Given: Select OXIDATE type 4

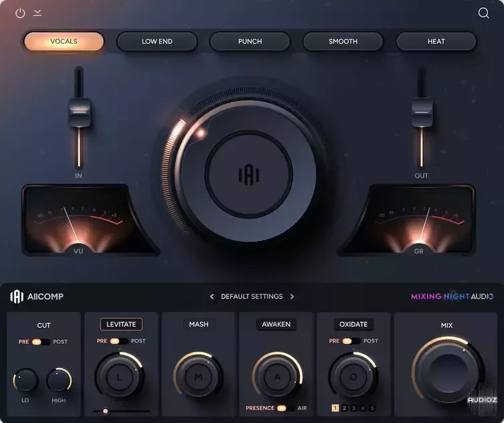Looking at the screenshot, I should tap(363, 408).
